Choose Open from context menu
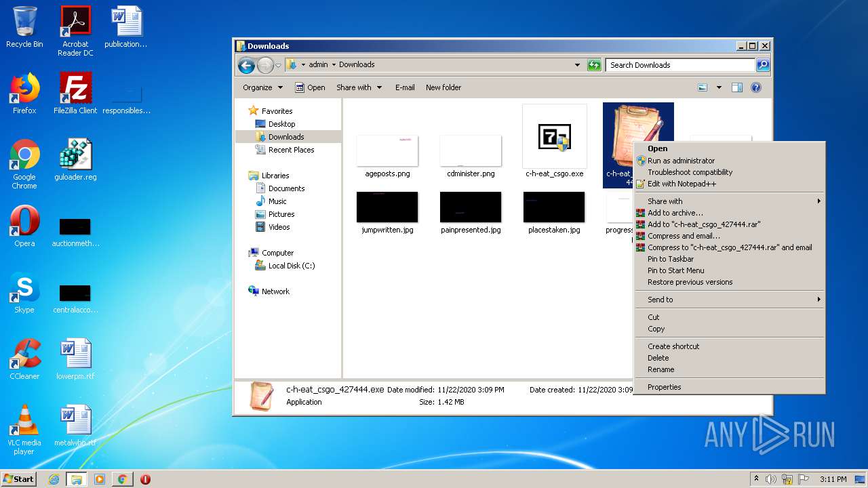 730,148
